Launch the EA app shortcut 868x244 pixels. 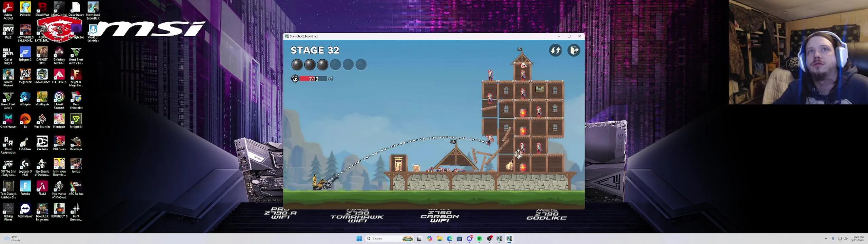(25, 121)
